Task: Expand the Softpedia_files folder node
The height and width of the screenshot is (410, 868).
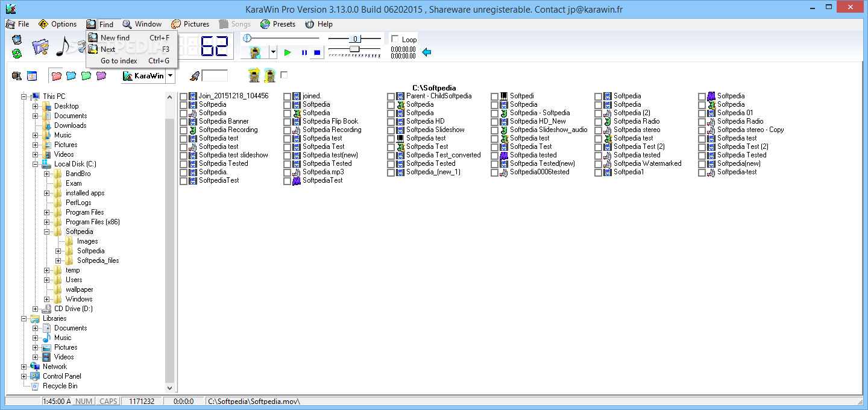Action: tap(58, 260)
